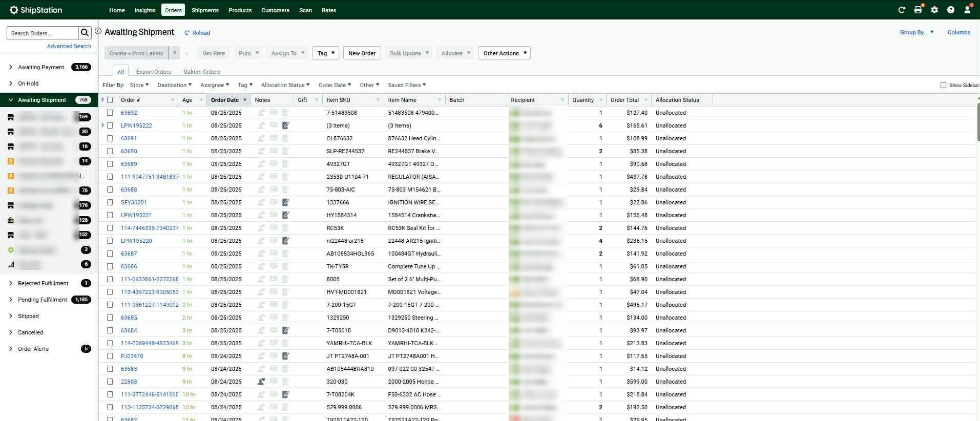Open the internal note icon on order LPW195222
The width and height of the screenshot is (980, 421).
286,125
